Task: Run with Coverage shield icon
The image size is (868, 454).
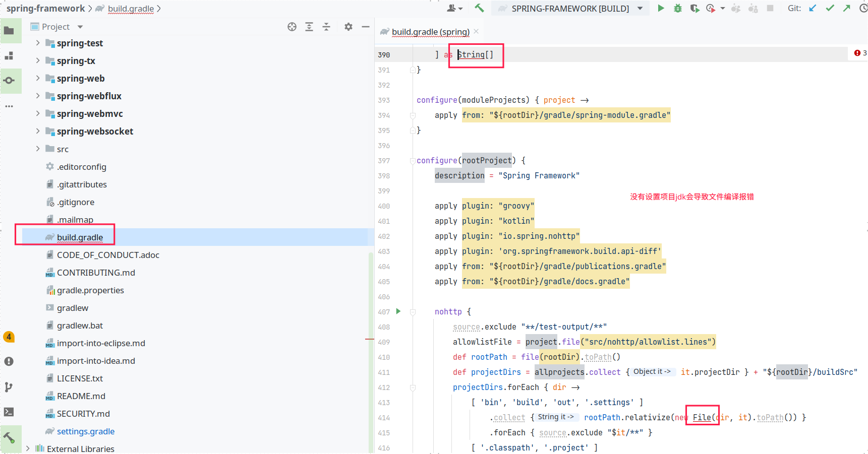Action: 695,8
